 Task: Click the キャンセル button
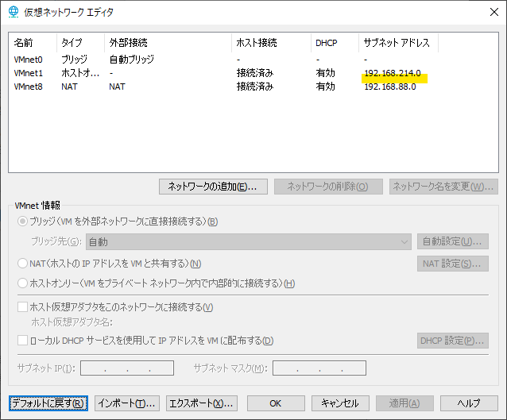coord(340,403)
